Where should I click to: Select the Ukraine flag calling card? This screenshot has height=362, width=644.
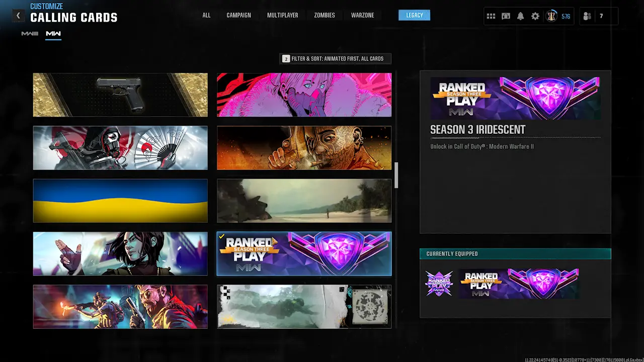point(120,201)
